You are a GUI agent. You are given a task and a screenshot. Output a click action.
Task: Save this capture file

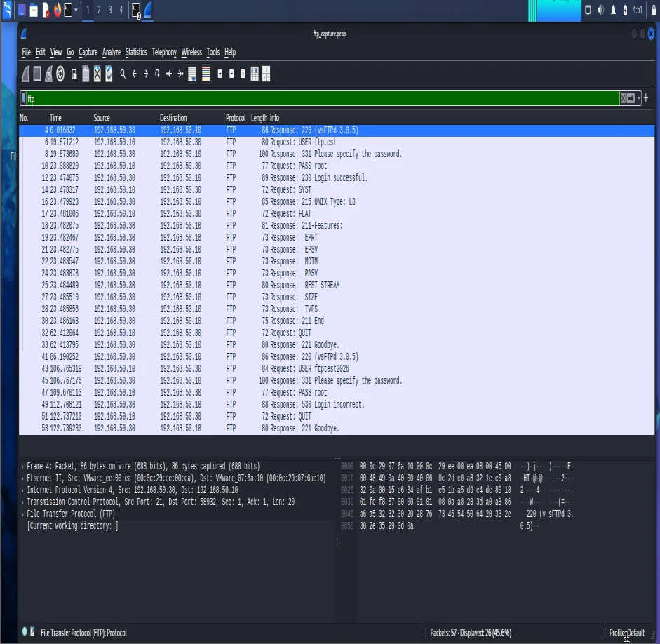pos(86,74)
